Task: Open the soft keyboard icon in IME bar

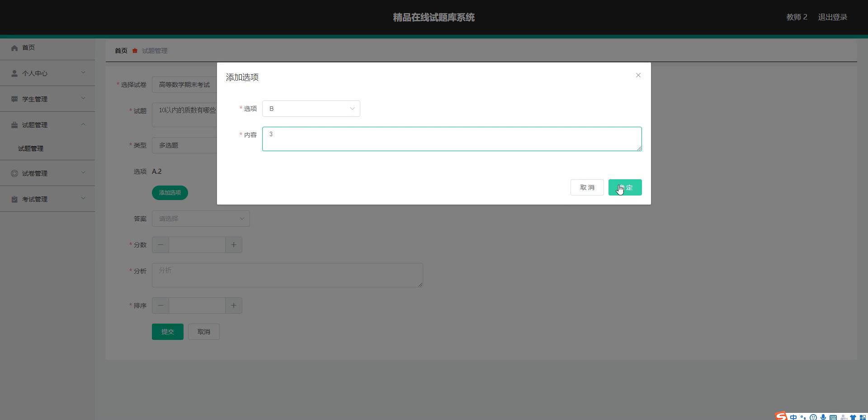Action: (x=833, y=417)
